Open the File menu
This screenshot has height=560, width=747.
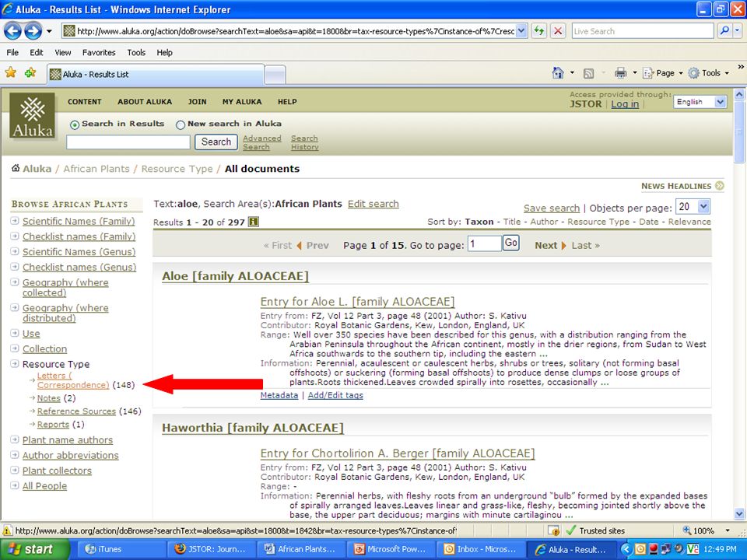tap(12, 52)
